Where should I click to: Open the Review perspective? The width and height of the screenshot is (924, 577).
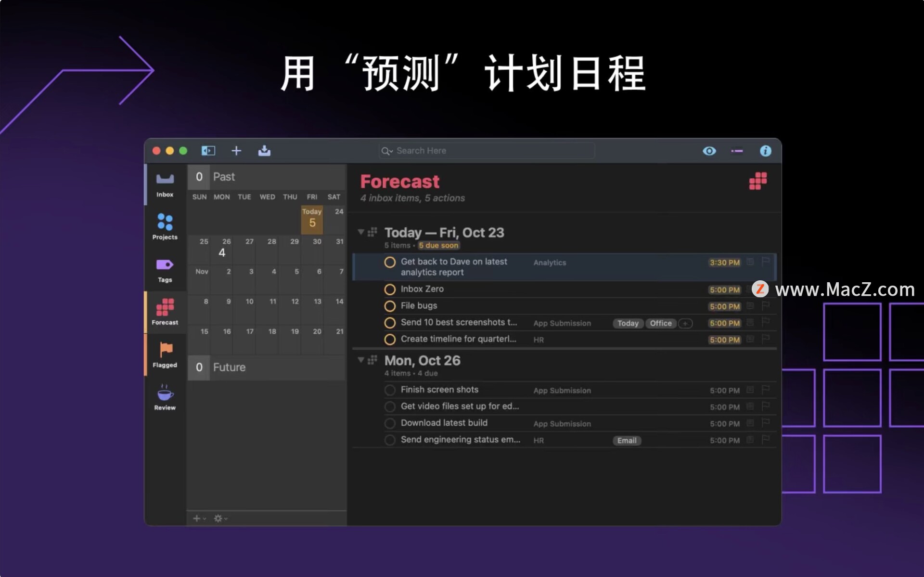point(165,397)
